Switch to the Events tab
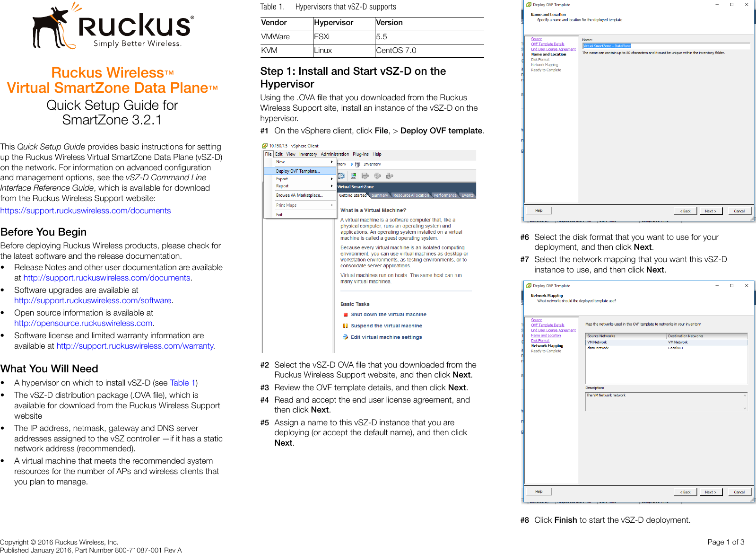 click(x=468, y=195)
